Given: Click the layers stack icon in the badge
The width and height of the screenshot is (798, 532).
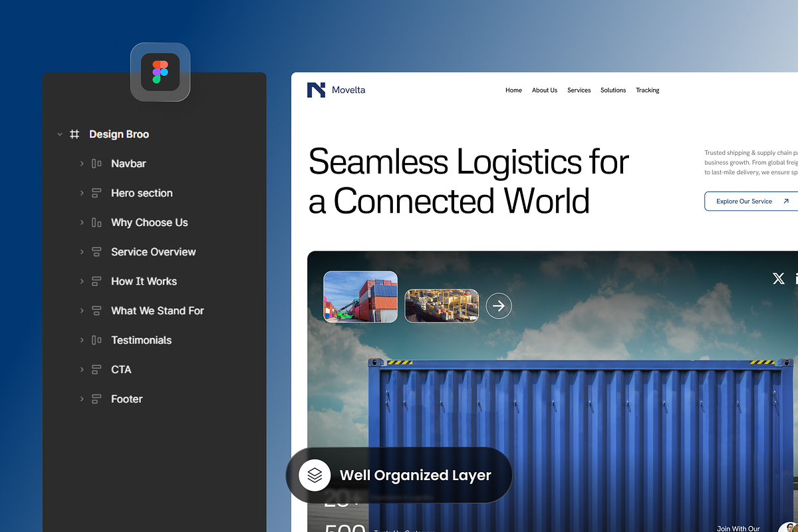Looking at the screenshot, I should [x=315, y=475].
